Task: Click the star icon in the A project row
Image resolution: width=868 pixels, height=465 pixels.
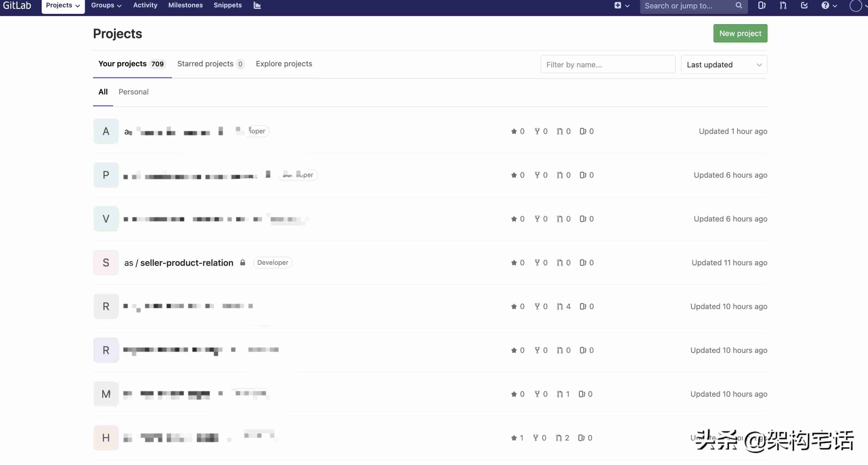Action: coord(514,131)
